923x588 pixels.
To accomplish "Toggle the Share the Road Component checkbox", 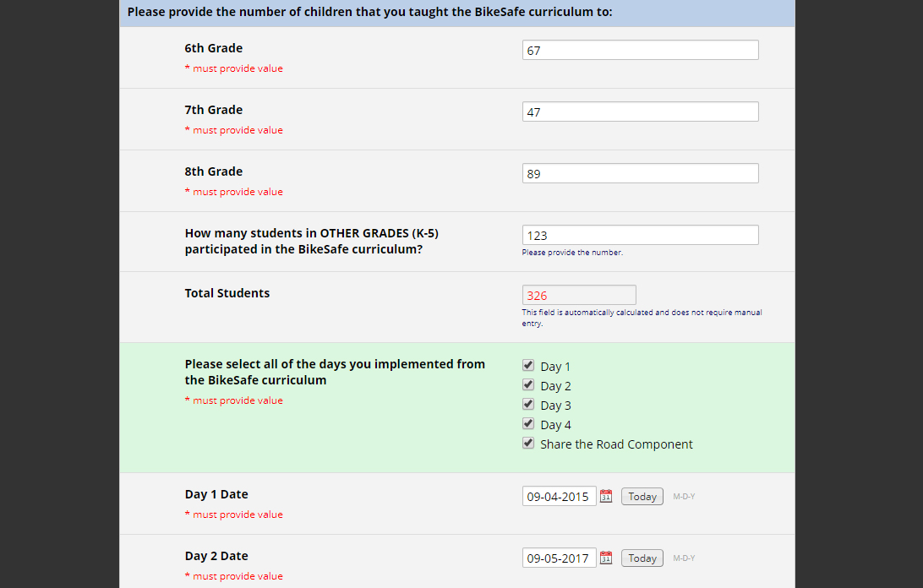I will (528, 444).
